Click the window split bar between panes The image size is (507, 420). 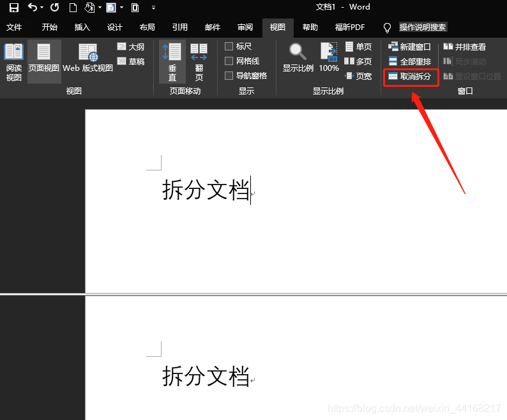(x=253, y=294)
